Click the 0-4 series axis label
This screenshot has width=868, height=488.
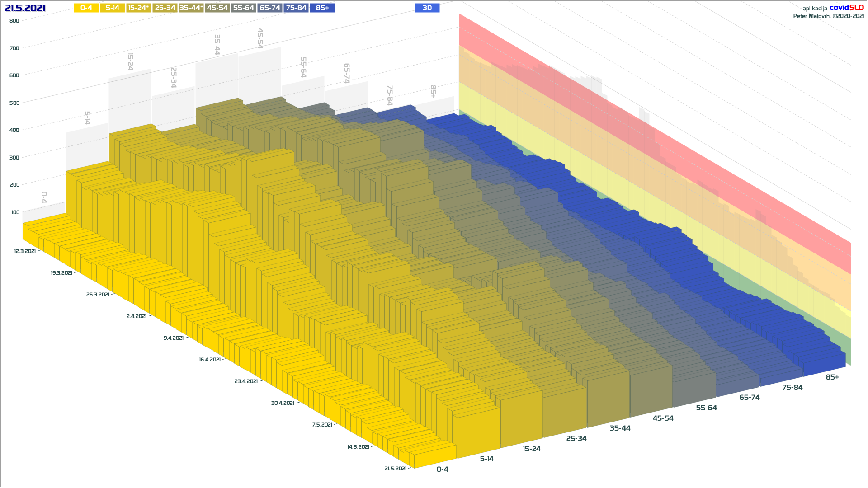tap(442, 469)
